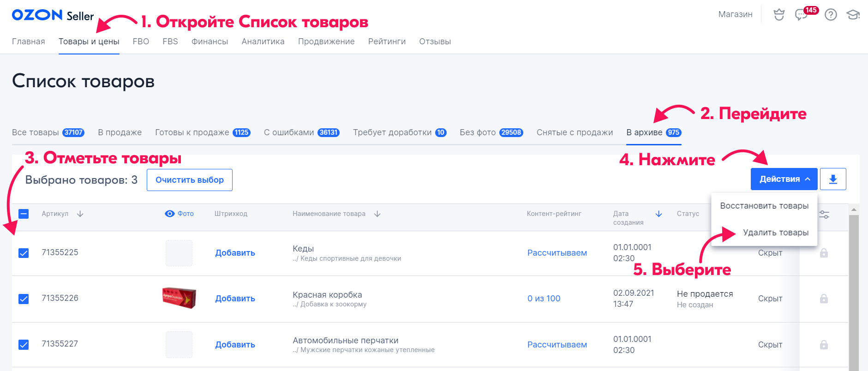Viewport: 868px width, 371px height.
Task: Click the premium crown icon in header
Action: coord(779,15)
